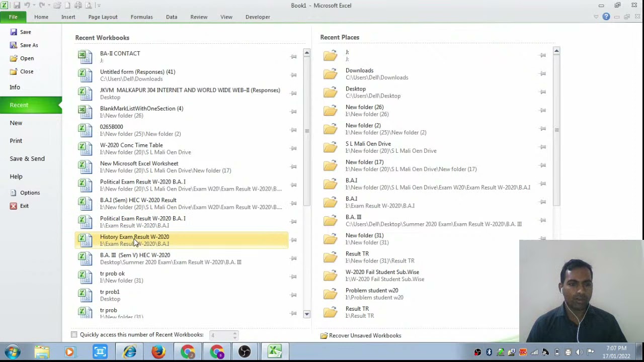Viewport: 644px width, 362px height.
Task: Open the Windows Start button
Action: pos(13,352)
